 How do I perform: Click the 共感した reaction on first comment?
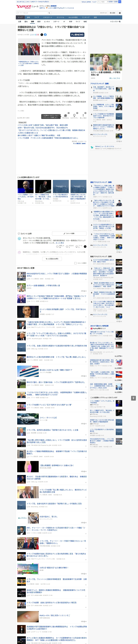61,247
